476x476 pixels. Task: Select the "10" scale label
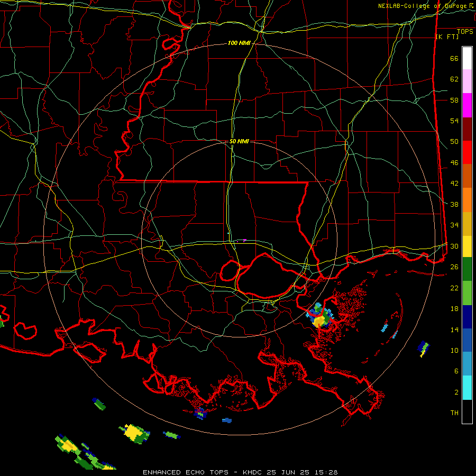pyautogui.click(x=454, y=351)
